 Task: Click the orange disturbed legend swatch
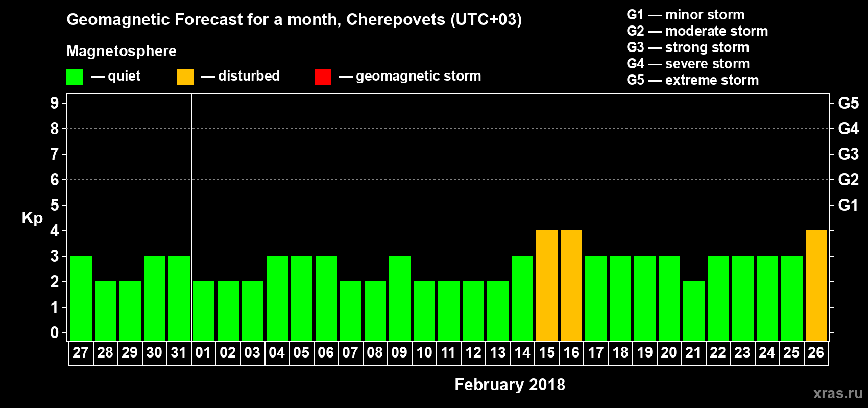pyautogui.click(x=185, y=77)
